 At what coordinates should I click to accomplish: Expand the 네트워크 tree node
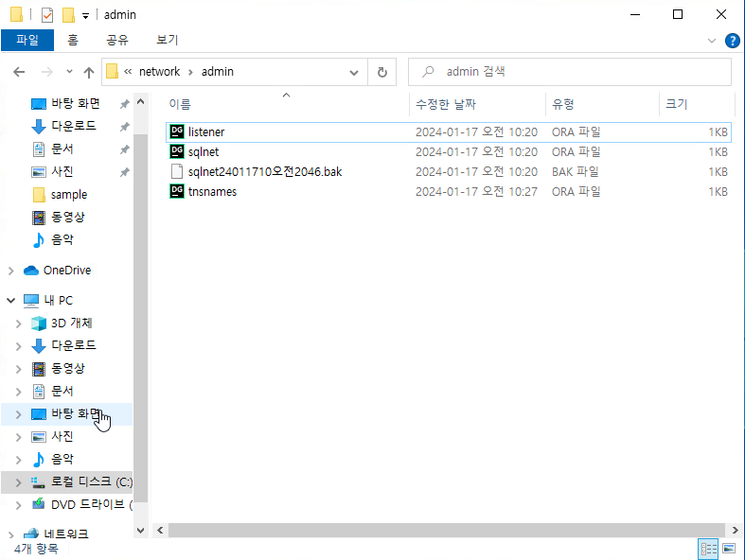pos(11,534)
